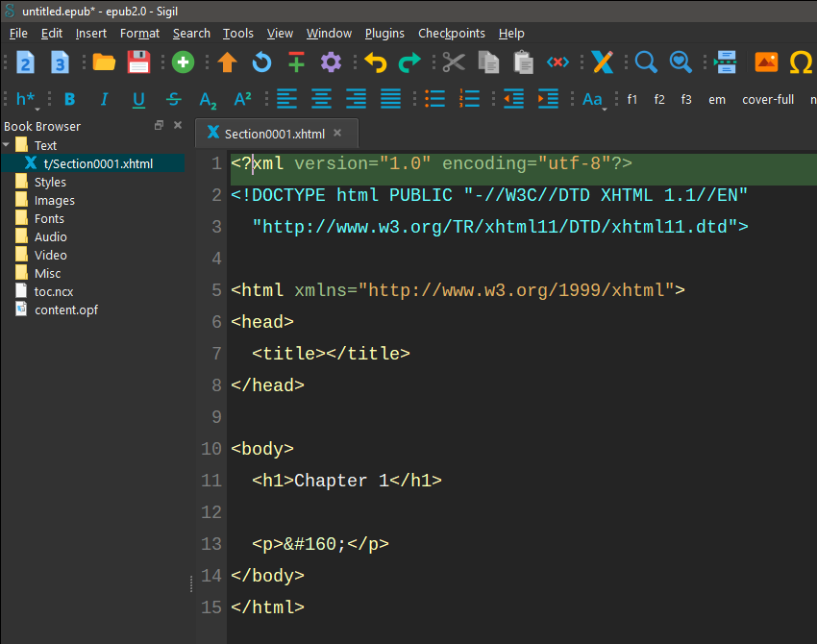
Task: Click the em clip button
Action: (717, 99)
